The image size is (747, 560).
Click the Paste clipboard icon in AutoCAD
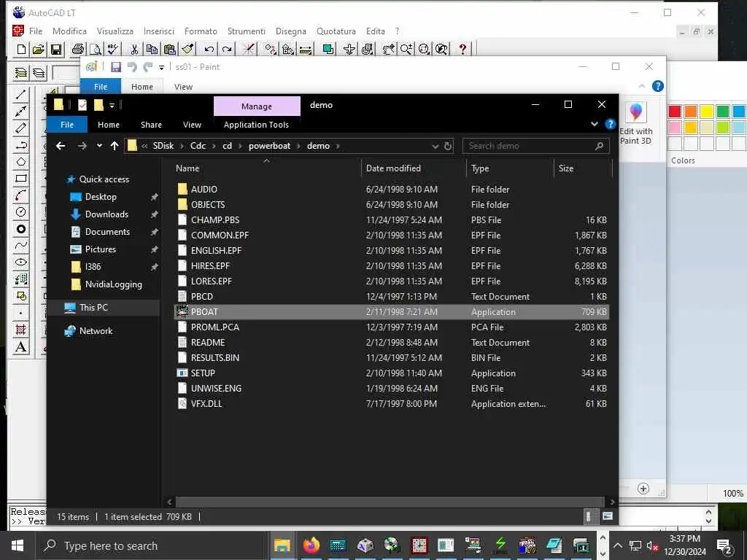coord(169,49)
